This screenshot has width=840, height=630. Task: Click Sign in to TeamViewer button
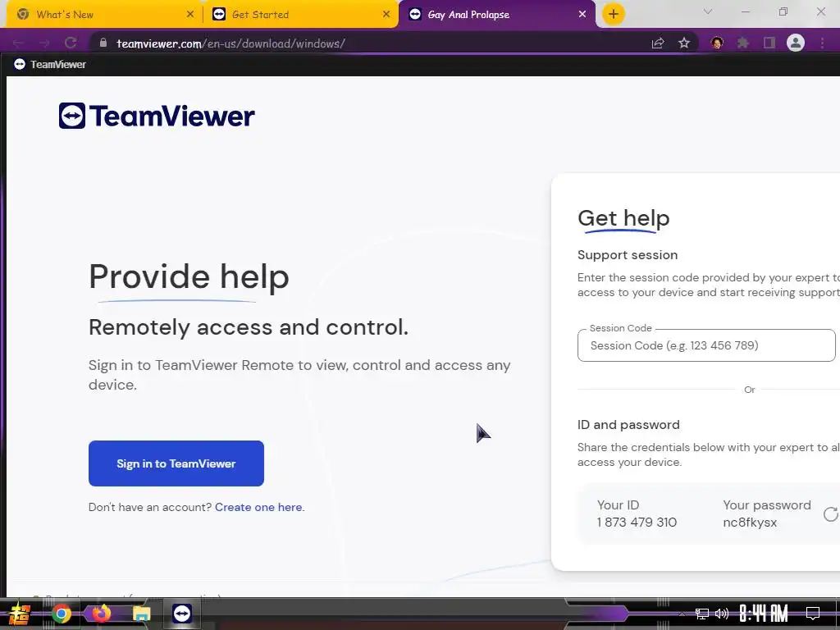click(176, 463)
